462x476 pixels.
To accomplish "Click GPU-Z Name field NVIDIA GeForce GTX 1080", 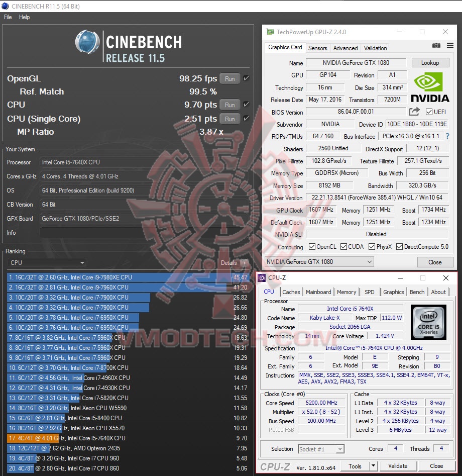I will [x=356, y=62].
